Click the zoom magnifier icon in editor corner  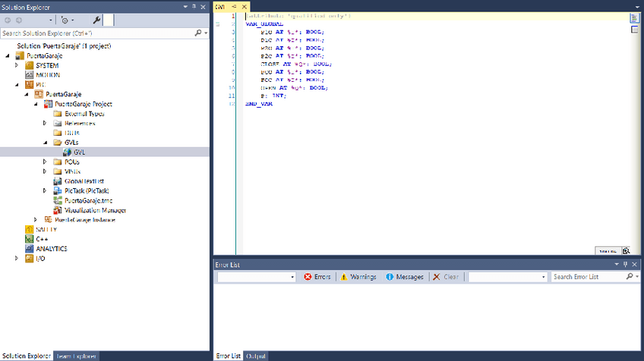coord(627,250)
